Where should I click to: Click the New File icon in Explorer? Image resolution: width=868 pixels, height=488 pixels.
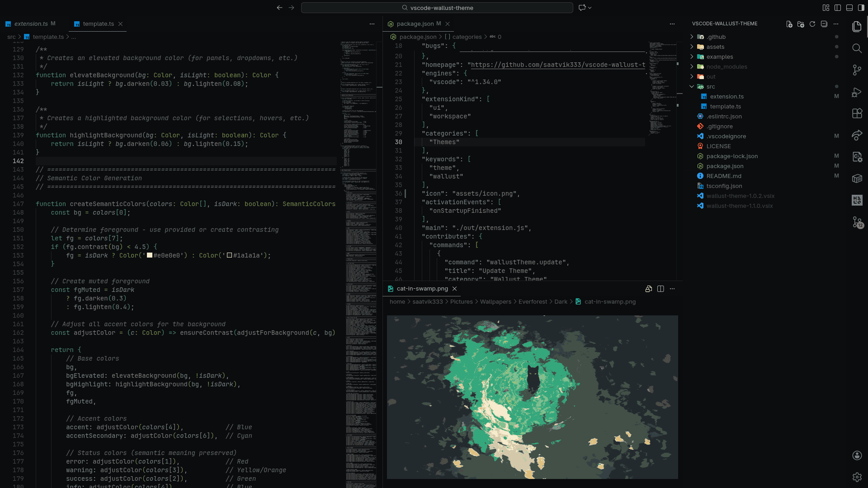click(789, 24)
